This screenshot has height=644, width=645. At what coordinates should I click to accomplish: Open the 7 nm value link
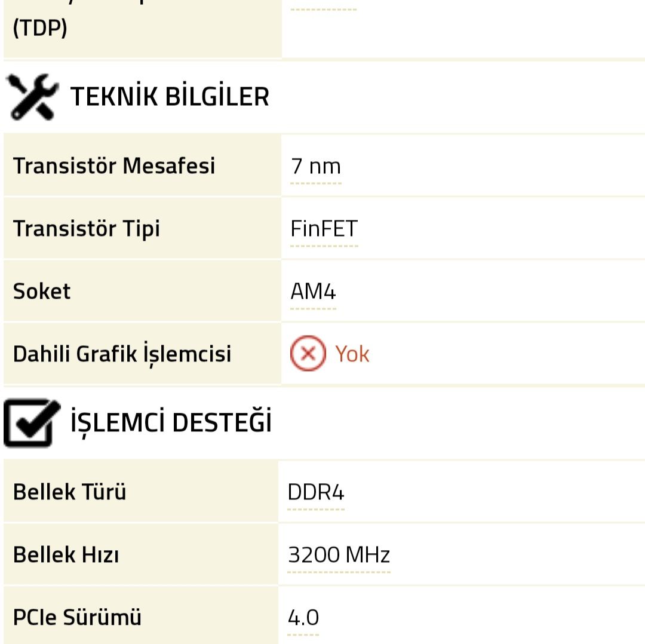pyautogui.click(x=315, y=166)
